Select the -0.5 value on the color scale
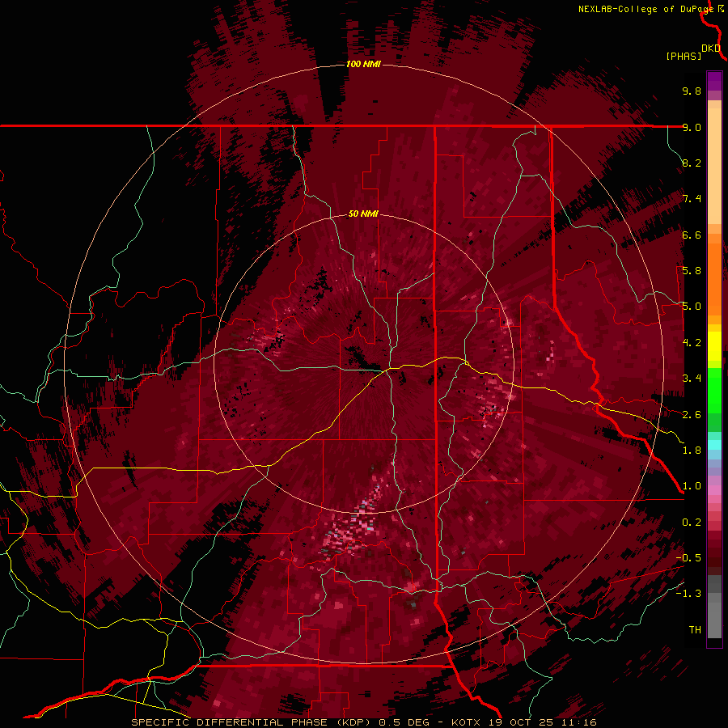728x728 pixels. point(688,558)
